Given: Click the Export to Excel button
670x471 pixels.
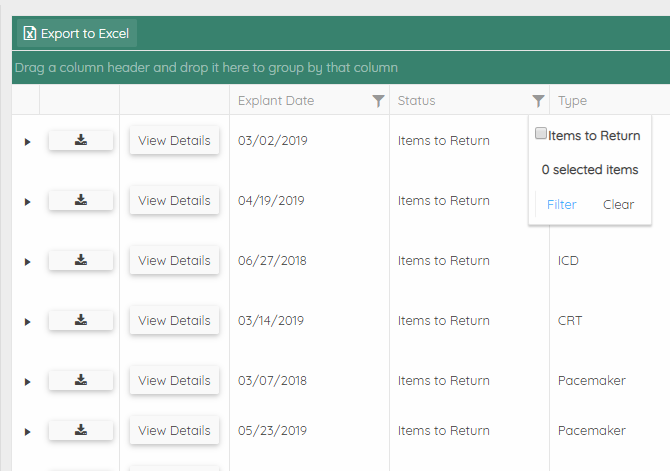Looking at the screenshot, I should point(77,34).
